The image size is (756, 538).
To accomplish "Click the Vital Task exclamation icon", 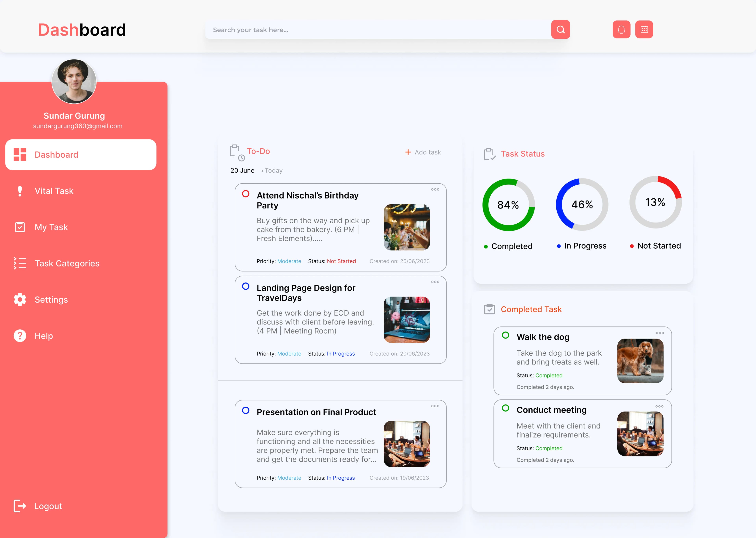I will [20, 191].
